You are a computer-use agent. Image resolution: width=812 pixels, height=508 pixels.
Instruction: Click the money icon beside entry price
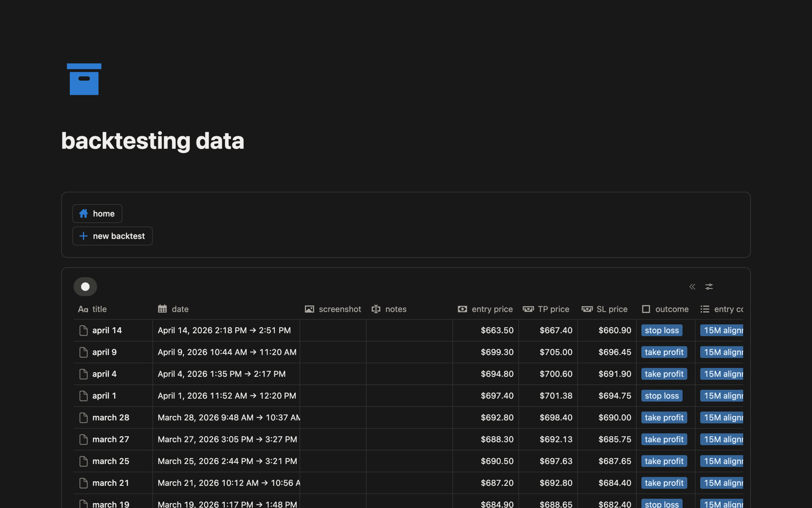(x=462, y=309)
